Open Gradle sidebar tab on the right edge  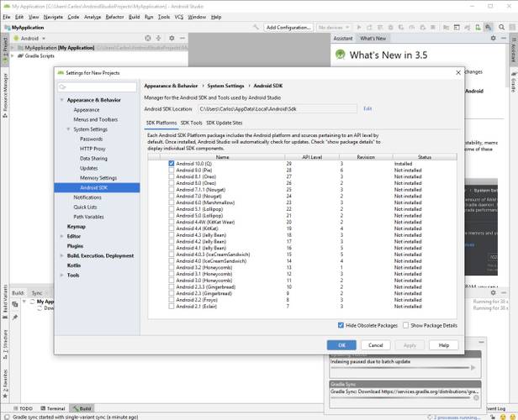[x=514, y=81]
